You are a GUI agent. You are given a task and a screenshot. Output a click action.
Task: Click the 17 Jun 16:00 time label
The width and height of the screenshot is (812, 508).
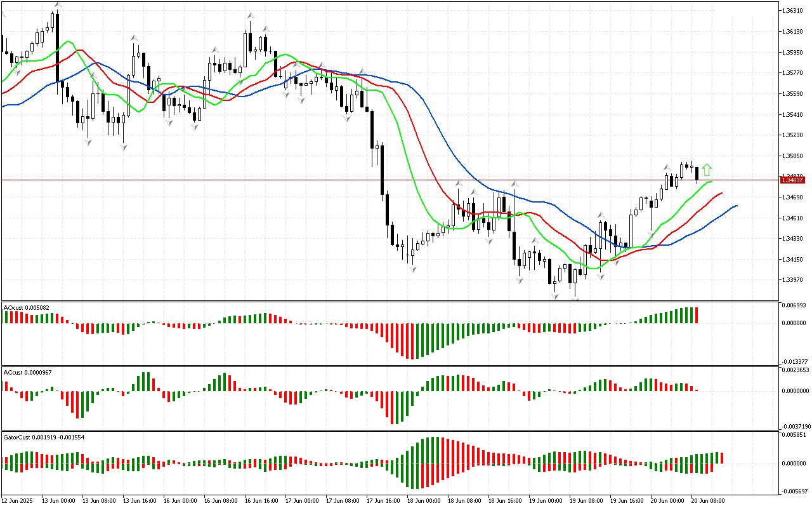(382, 501)
